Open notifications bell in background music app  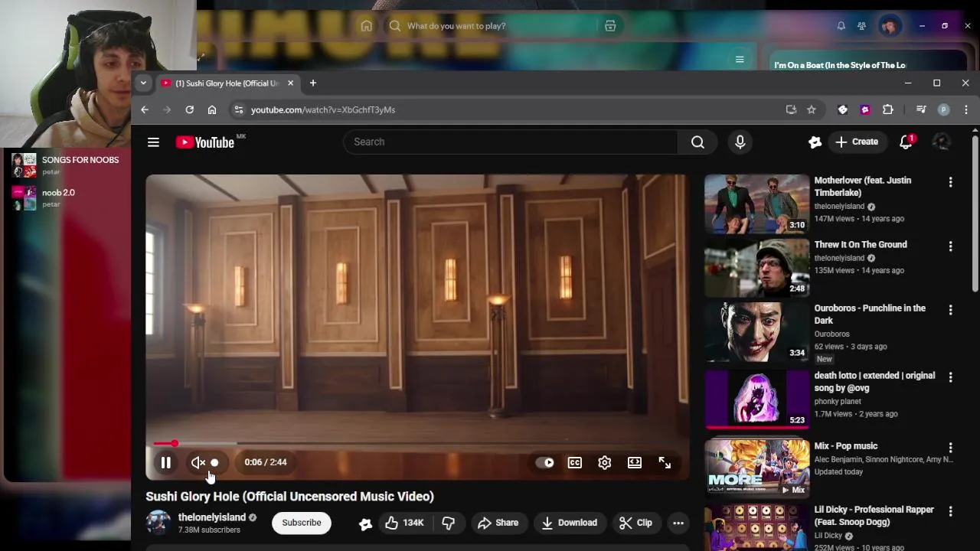(x=841, y=26)
